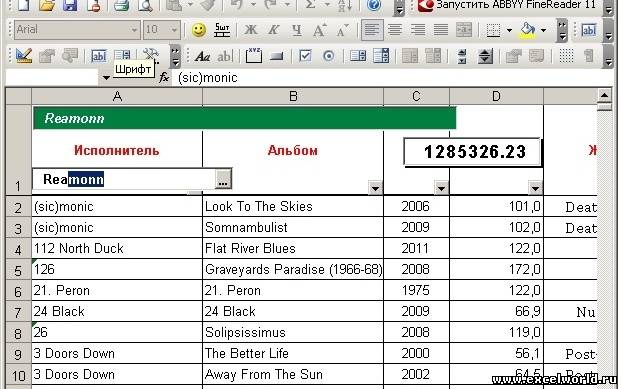Image resolution: width=622 pixels, height=389 pixels.
Task: Open Excel help question mark icon
Action: coord(374,6)
